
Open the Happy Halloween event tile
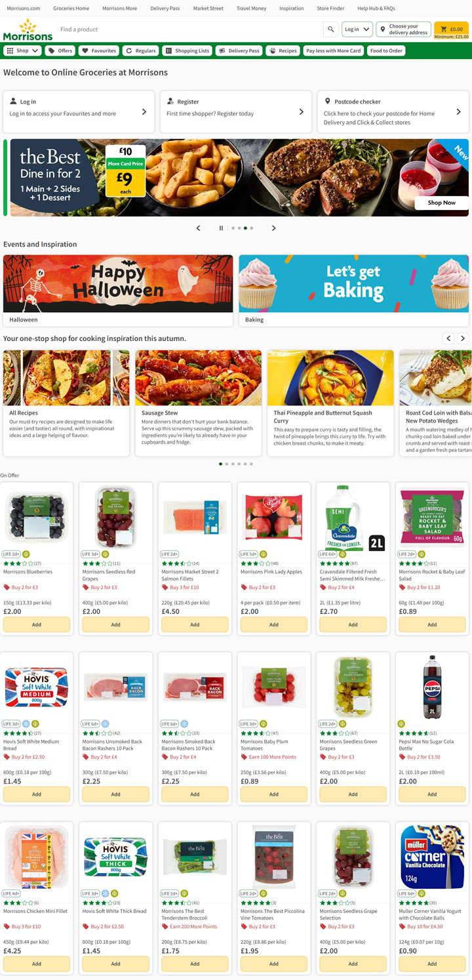[118, 291]
